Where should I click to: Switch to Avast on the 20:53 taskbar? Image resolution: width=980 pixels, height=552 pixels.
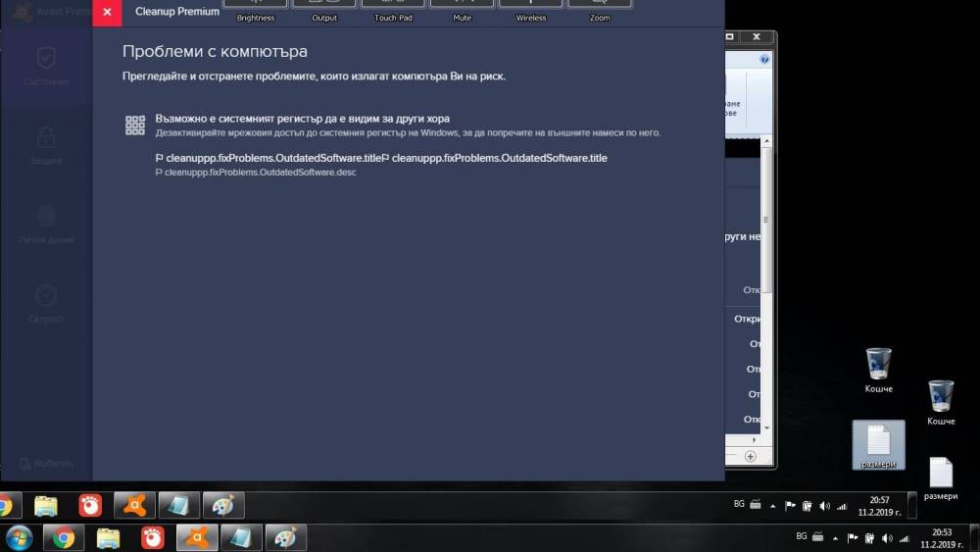tap(197, 537)
